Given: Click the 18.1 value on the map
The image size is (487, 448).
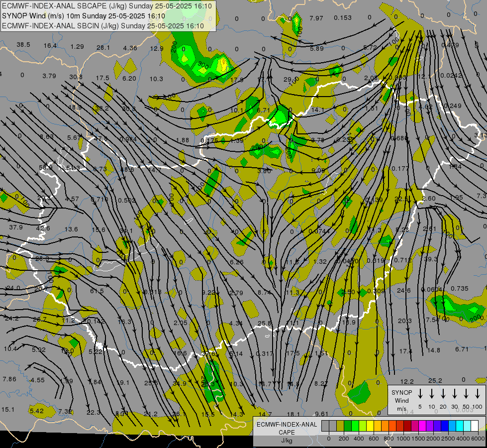Looking at the screenshot, I should coord(293,414).
